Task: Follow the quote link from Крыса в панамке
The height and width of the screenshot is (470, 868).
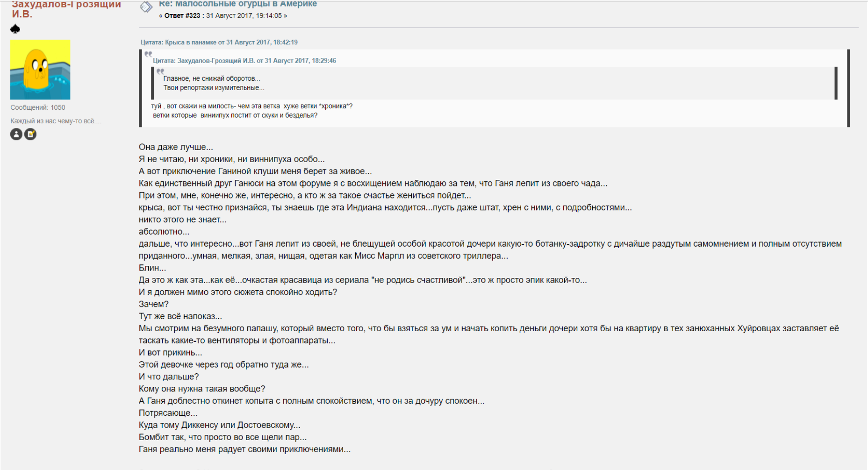Action: click(219, 42)
